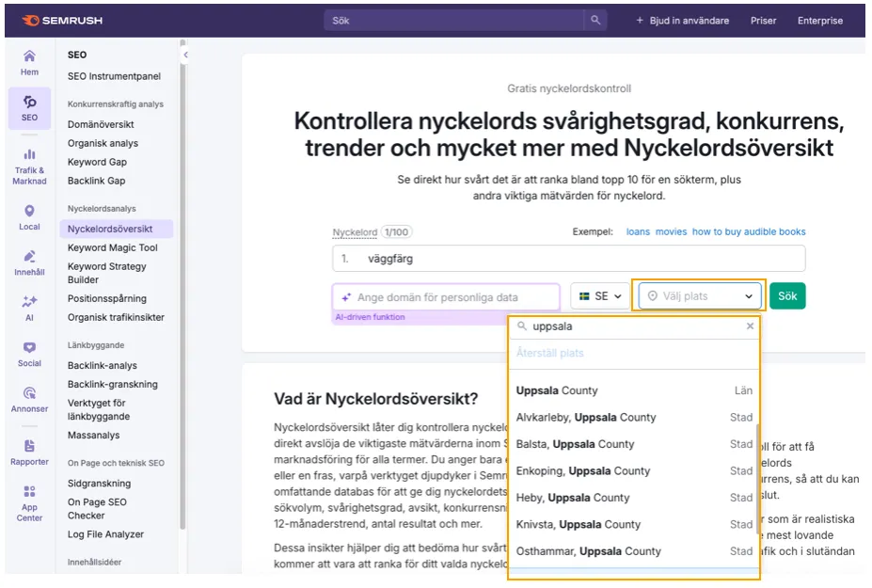Viewport: 872px width, 588px height.
Task: Open Organisk trafikinsikter
Action: pyautogui.click(x=116, y=317)
